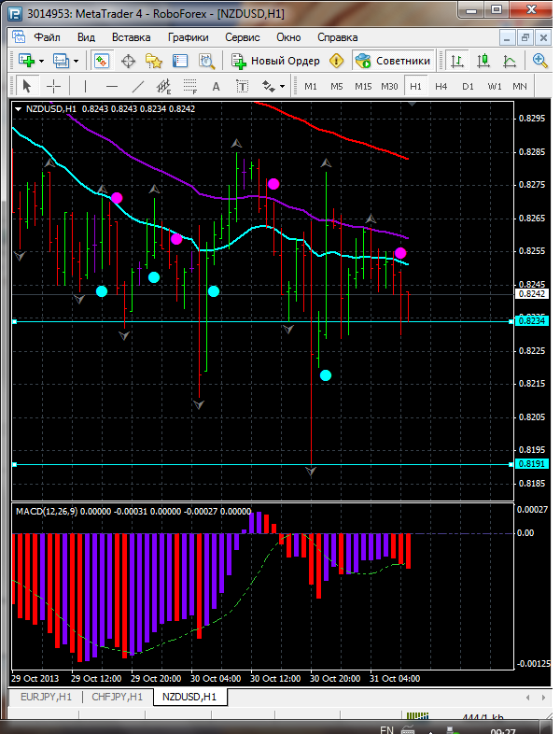Click the EN language indicator in taskbar
The width and height of the screenshot is (560, 734).
pyautogui.click(x=387, y=729)
